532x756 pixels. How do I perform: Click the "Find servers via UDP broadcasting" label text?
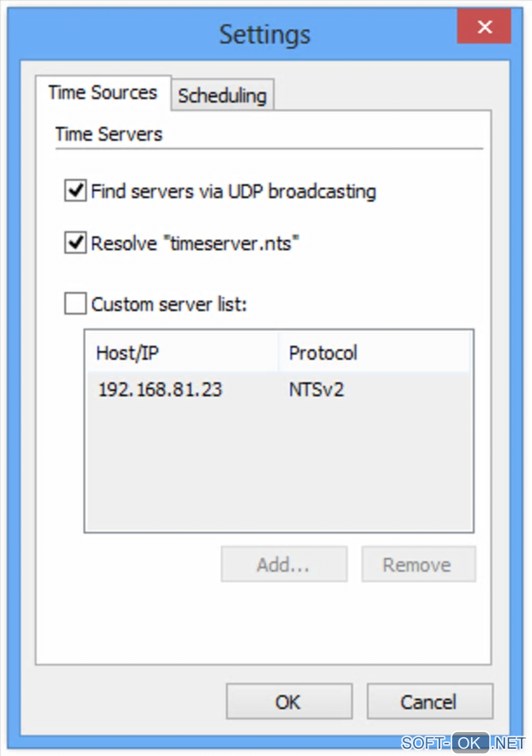pyautogui.click(x=233, y=191)
